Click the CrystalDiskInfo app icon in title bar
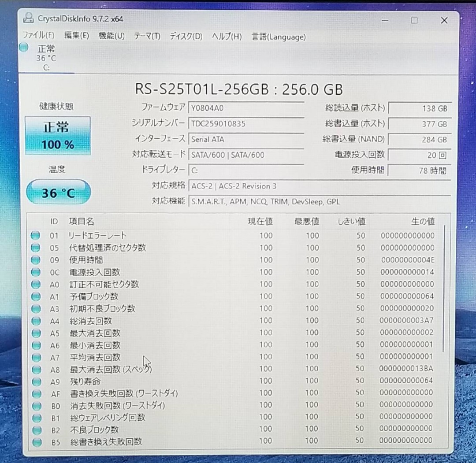The width and height of the screenshot is (476, 463). coord(28,18)
